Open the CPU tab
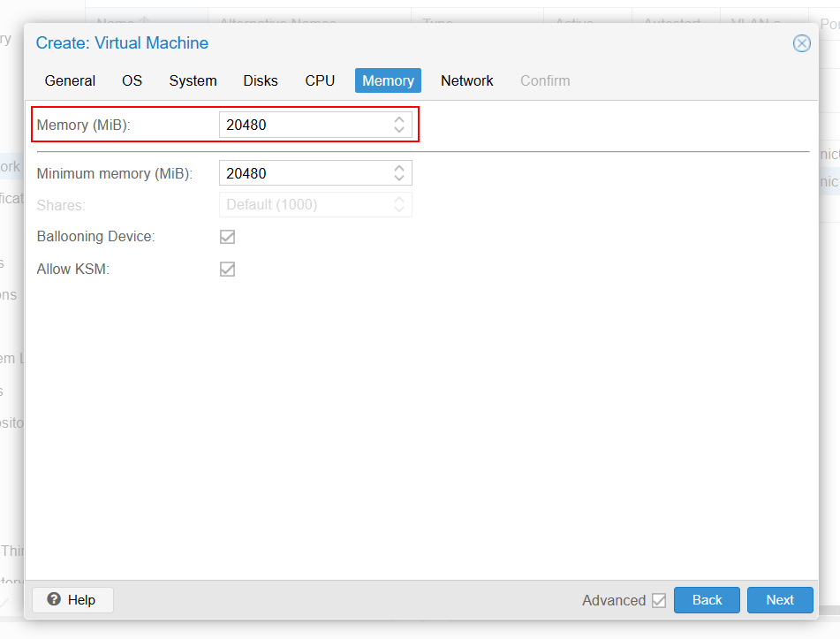 (x=320, y=80)
